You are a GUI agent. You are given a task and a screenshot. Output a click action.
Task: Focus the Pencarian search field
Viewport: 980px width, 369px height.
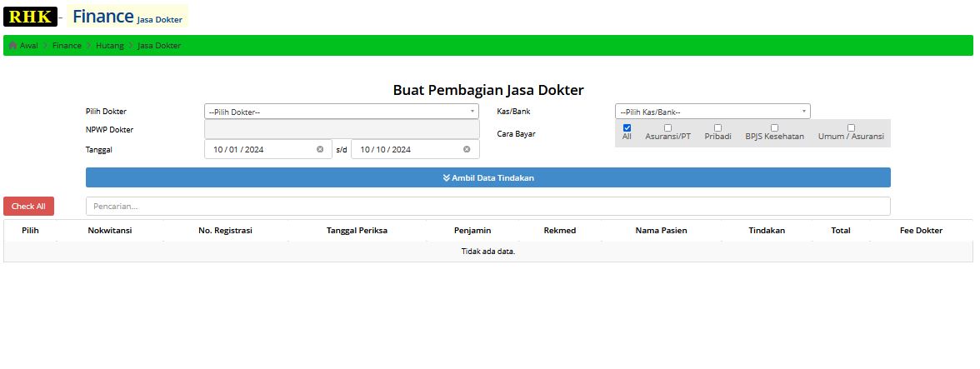[488, 206]
